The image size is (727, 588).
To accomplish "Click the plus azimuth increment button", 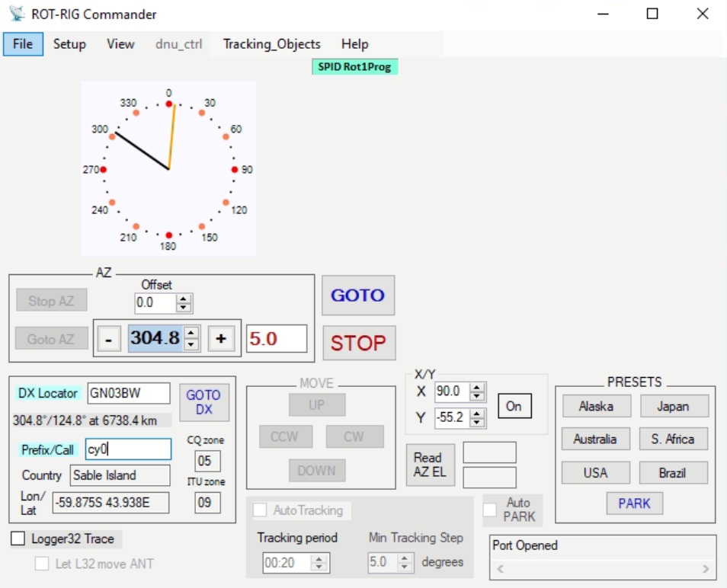I will coord(221,339).
